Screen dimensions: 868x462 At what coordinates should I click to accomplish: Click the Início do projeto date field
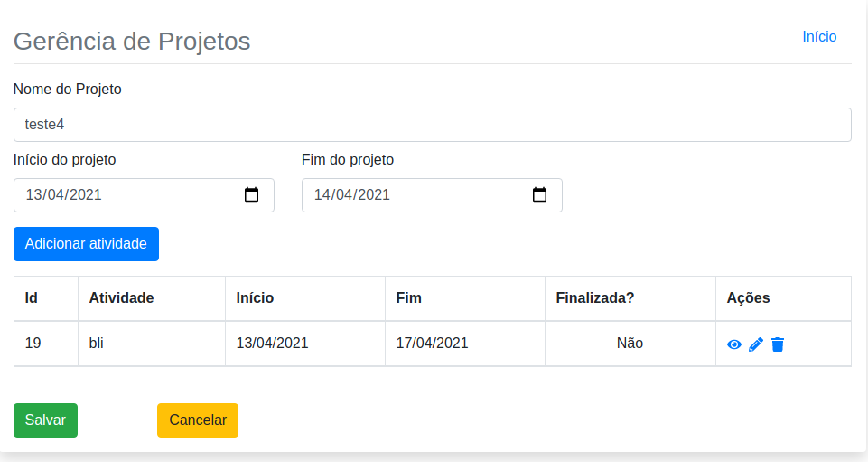tap(144, 195)
